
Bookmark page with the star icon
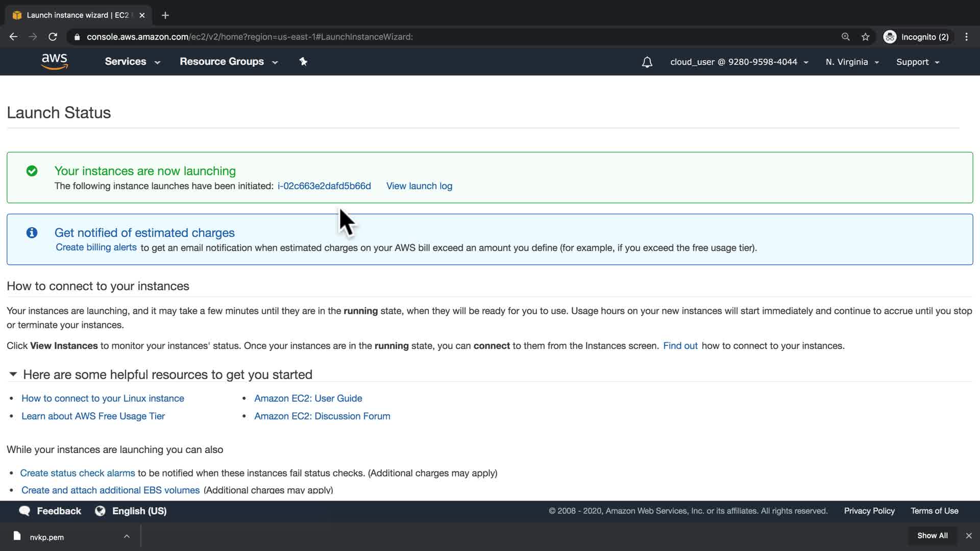(865, 37)
